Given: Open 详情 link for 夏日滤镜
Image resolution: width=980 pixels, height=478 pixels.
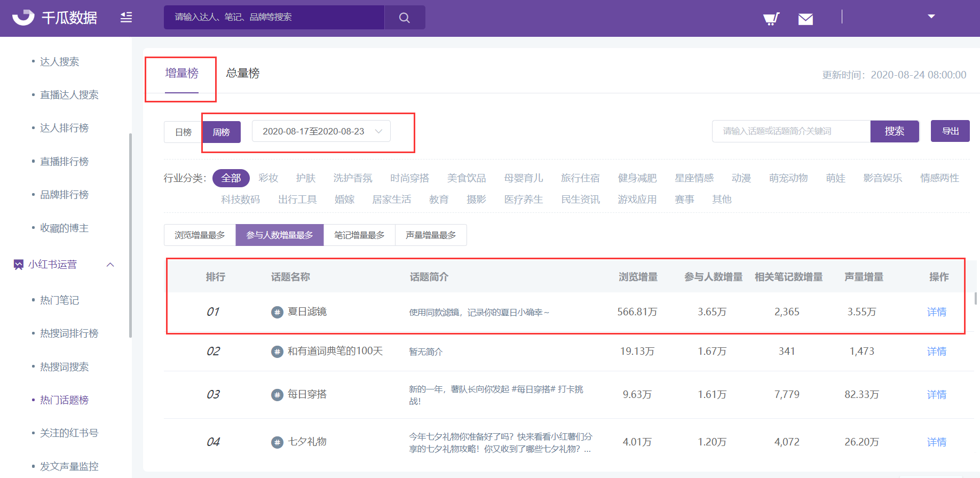Looking at the screenshot, I should click(x=936, y=312).
